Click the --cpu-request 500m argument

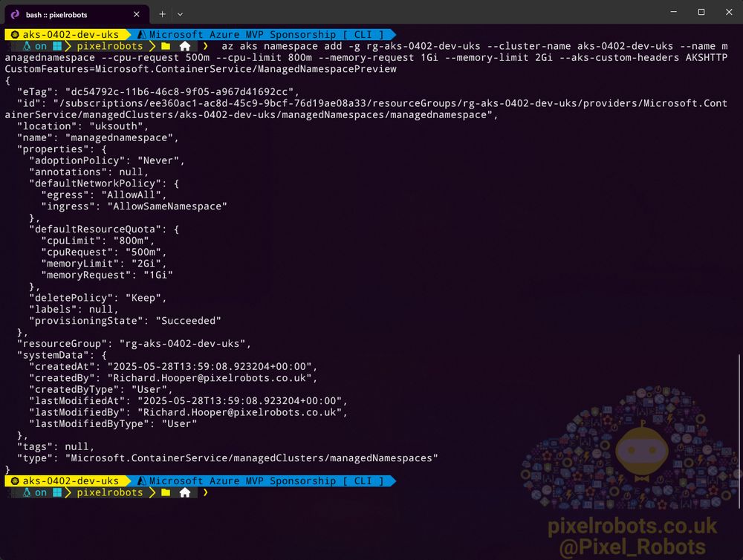click(155, 58)
